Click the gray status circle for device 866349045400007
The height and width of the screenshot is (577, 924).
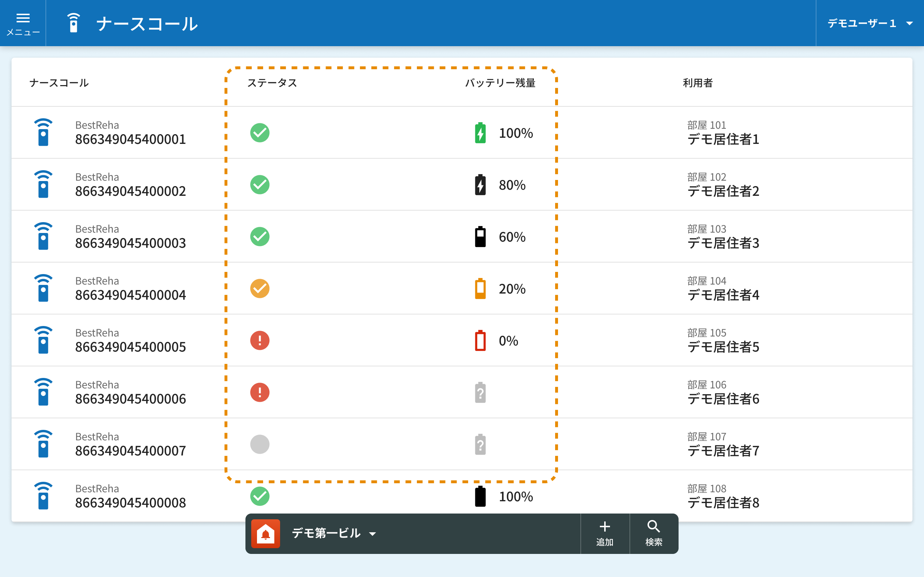pyautogui.click(x=260, y=444)
